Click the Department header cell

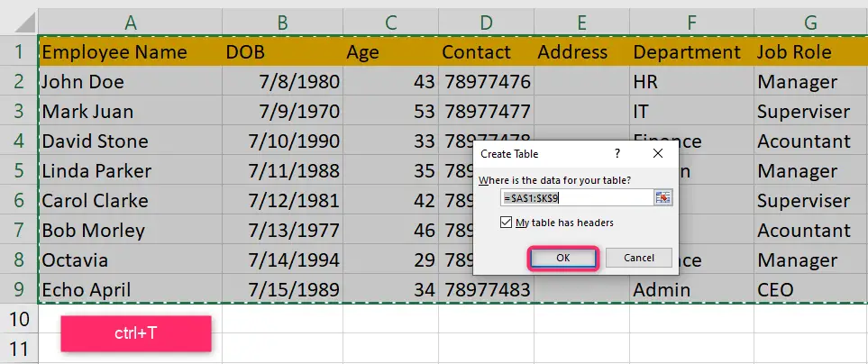691,51
